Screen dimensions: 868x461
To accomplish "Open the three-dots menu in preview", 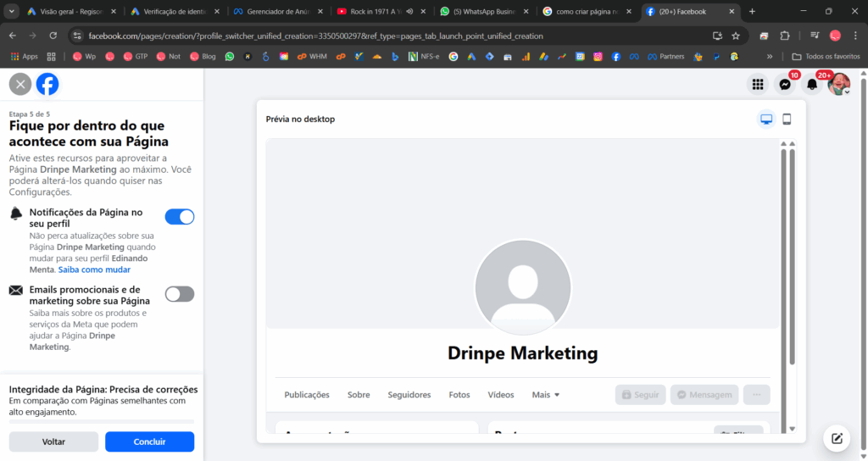I will 757,395.
